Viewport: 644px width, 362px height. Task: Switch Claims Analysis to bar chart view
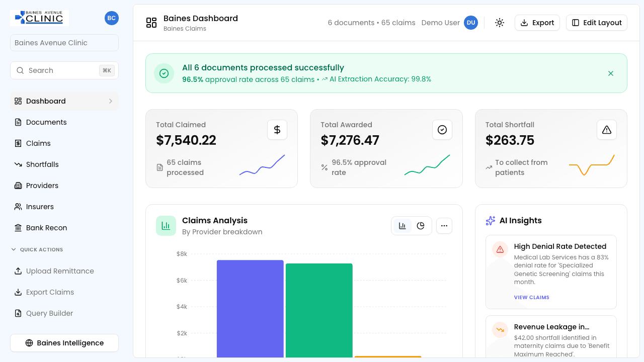coord(403,226)
